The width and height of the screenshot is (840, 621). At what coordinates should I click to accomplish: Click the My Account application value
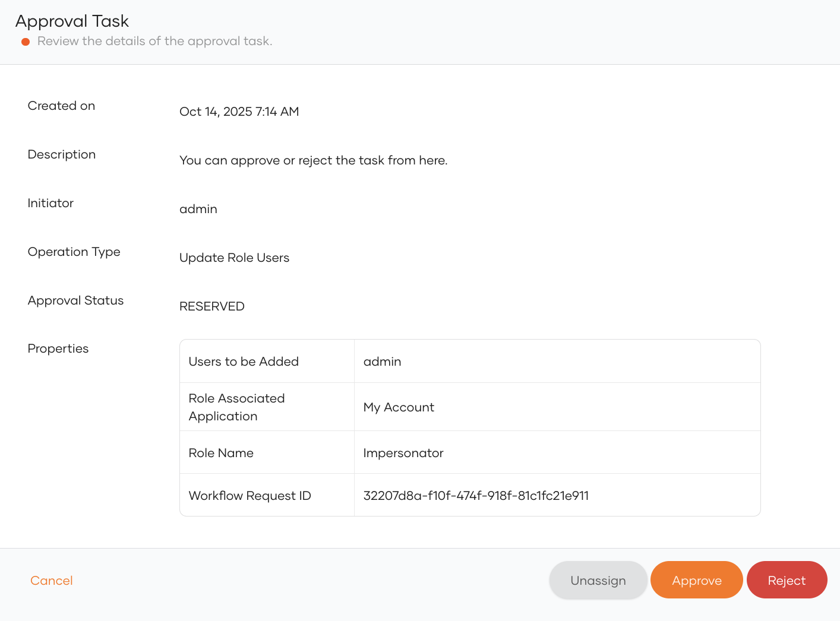click(x=399, y=407)
